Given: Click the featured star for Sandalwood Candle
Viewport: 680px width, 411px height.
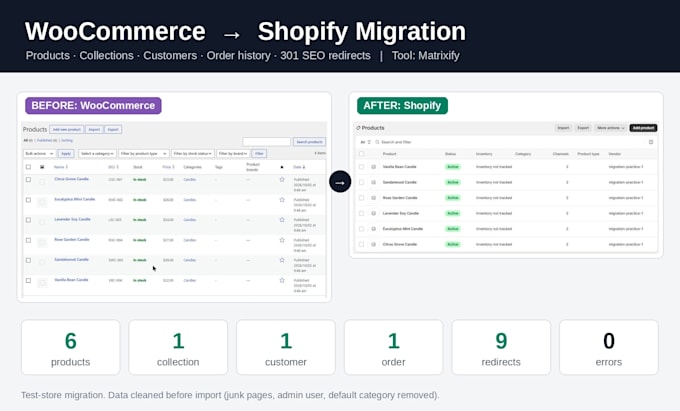Looking at the screenshot, I should point(282,260).
